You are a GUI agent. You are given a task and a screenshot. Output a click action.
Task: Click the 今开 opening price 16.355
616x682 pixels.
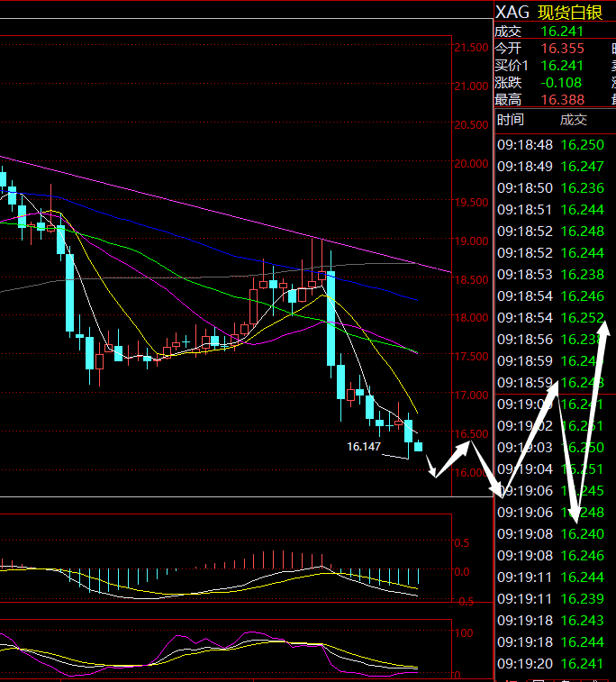click(x=562, y=49)
